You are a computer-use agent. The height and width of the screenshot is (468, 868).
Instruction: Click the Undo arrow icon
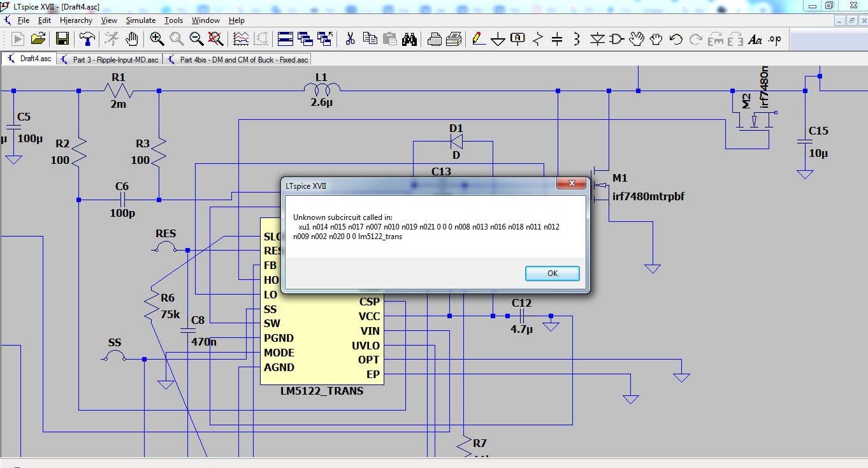click(676, 39)
